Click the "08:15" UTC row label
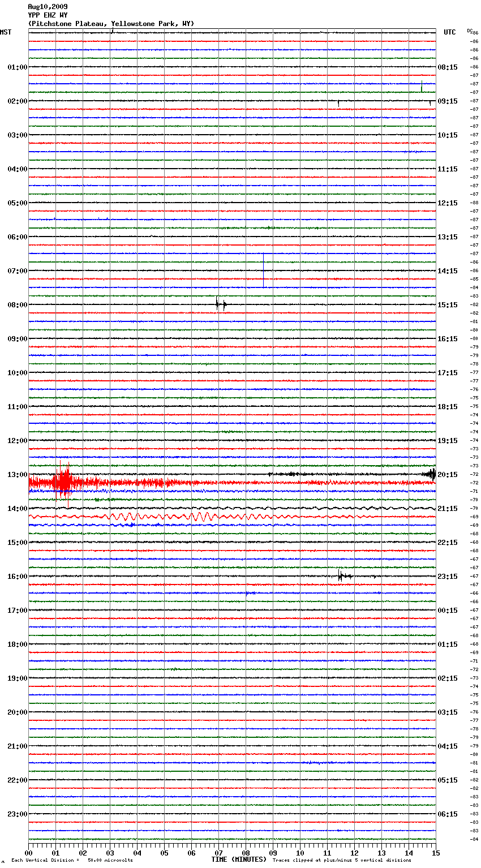 pos(448,67)
